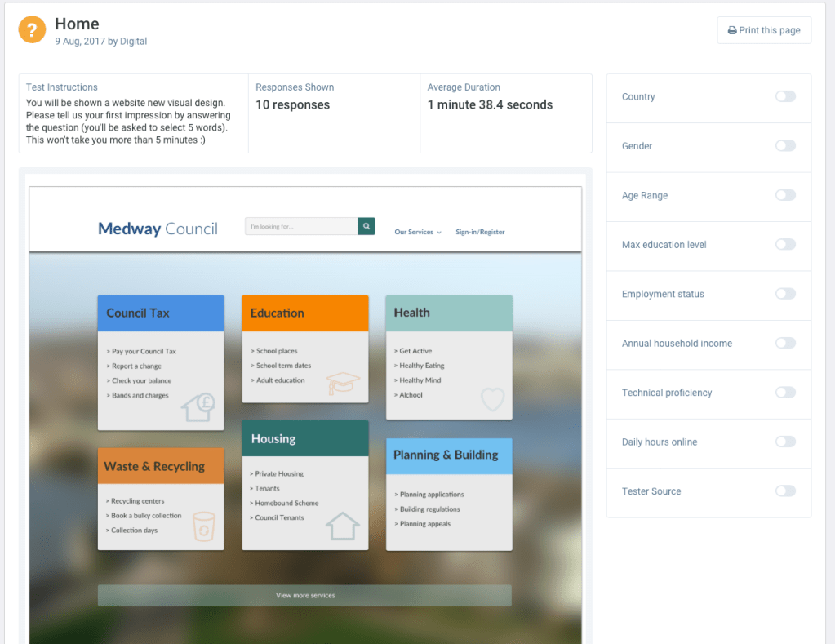Image resolution: width=835 pixels, height=644 pixels.
Task: Enable the Tester Source toggle
Action: click(784, 491)
